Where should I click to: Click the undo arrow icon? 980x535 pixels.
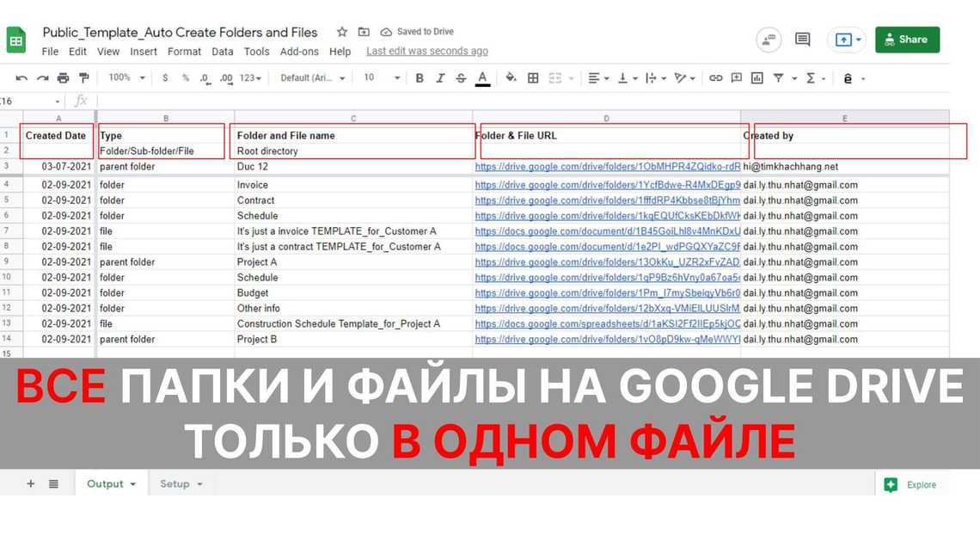click(x=21, y=78)
